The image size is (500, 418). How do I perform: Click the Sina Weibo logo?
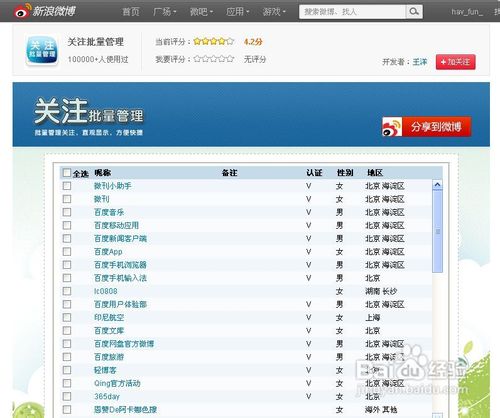[x=45, y=11]
